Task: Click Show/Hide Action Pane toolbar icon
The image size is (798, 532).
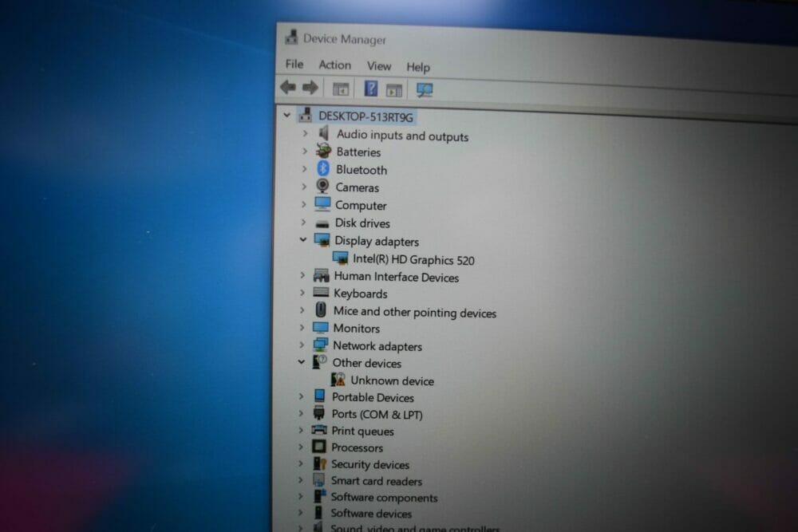Action: coord(394,90)
